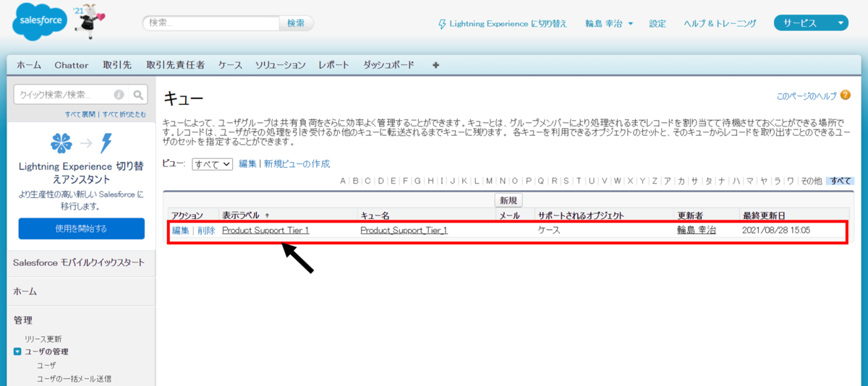Click すべて折りたたむ in the sidebar

[x=124, y=115]
